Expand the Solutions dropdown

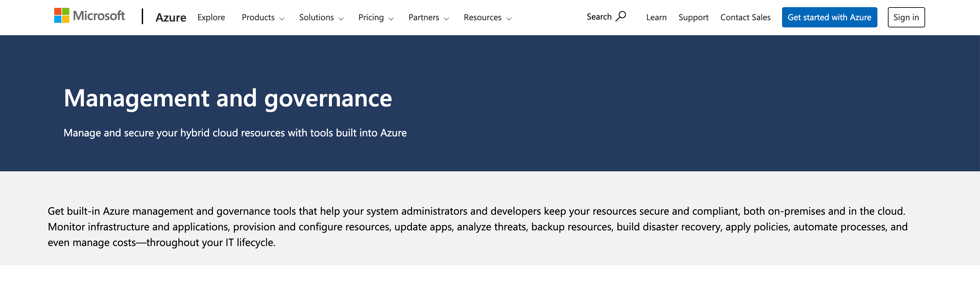point(321,18)
